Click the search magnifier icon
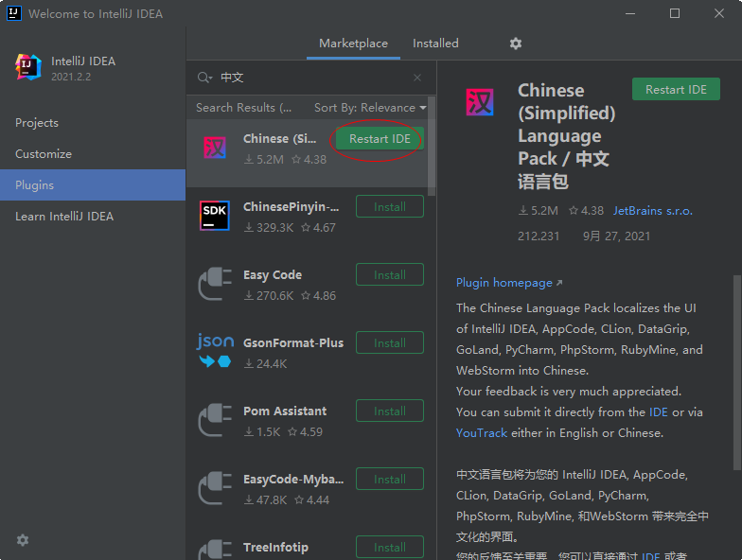The width and height of the screenshot is (742, 560). (x=204, y=78)
